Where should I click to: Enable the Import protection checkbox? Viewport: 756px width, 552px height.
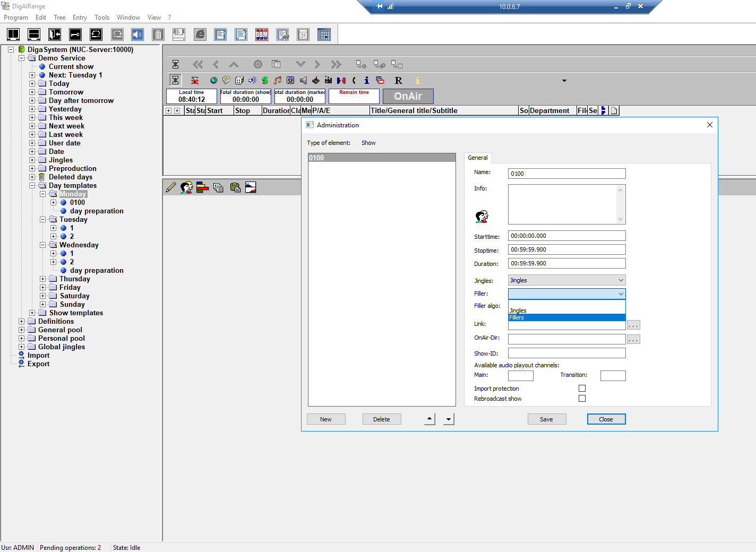click(582, 389)
